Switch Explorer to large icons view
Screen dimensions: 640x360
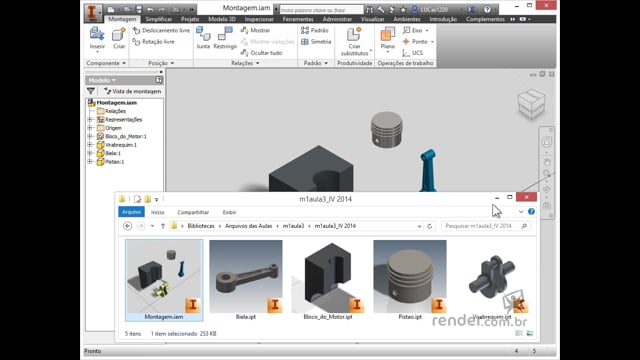click(530, 333)
